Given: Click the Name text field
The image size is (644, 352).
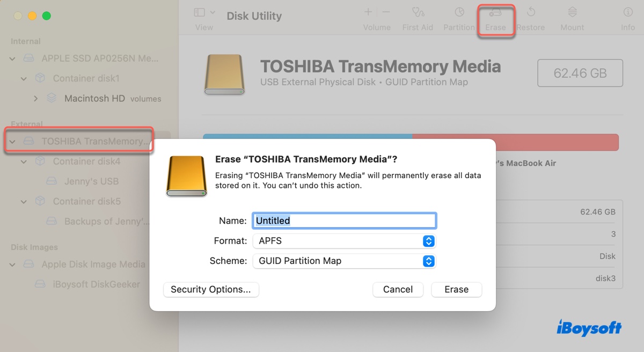Looking at the screenshot, I should pos(344,221).
